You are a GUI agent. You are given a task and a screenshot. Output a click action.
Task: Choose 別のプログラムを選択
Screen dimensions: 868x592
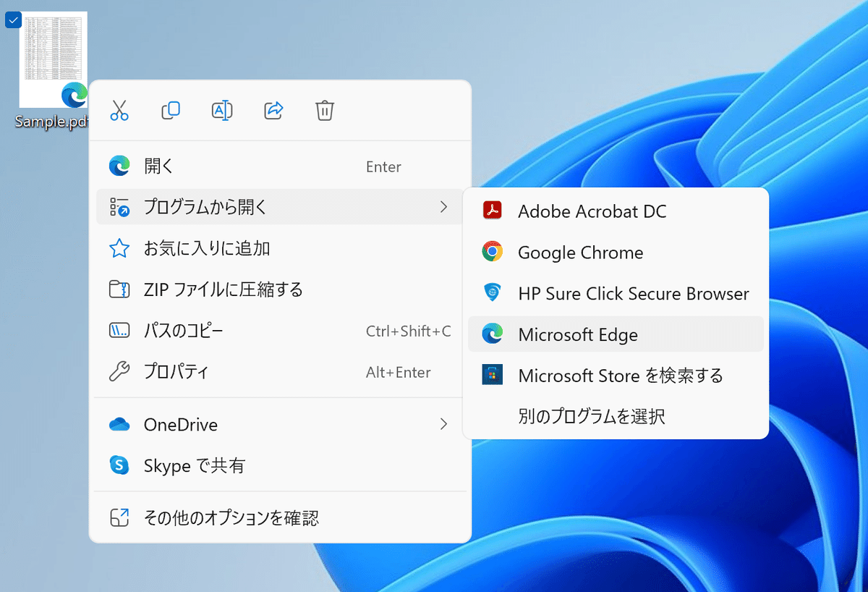(x=616, y=416)
